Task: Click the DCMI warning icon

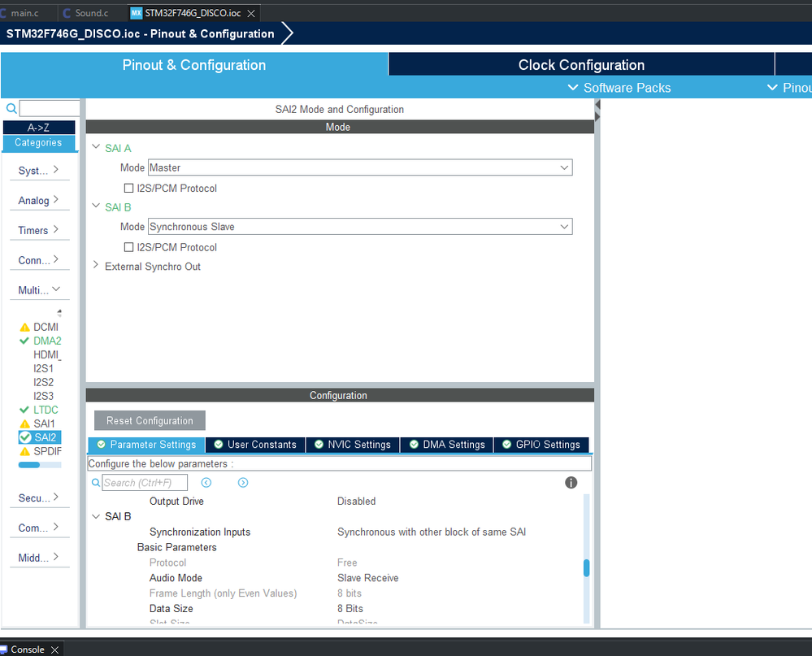Action: [x=24, y=328]
